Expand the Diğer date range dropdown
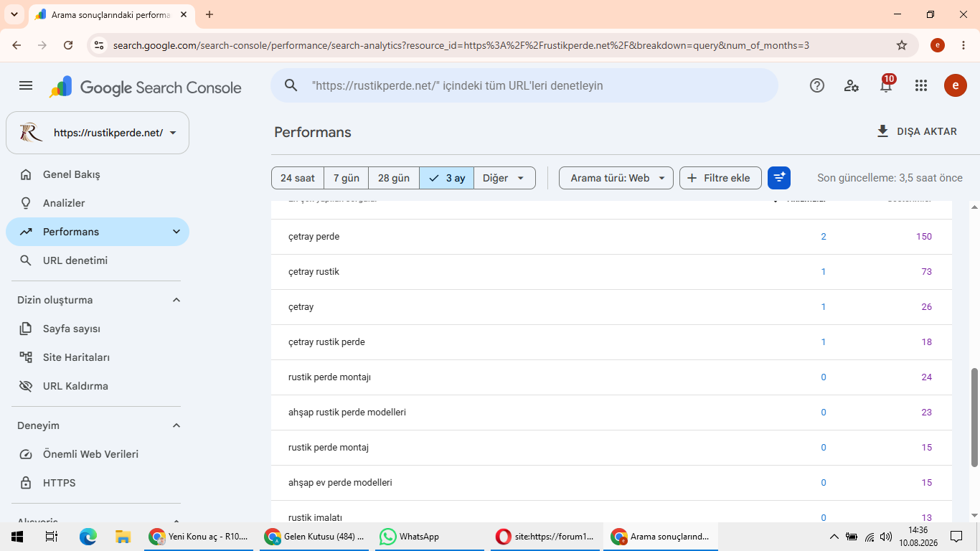 pos(504,178)
